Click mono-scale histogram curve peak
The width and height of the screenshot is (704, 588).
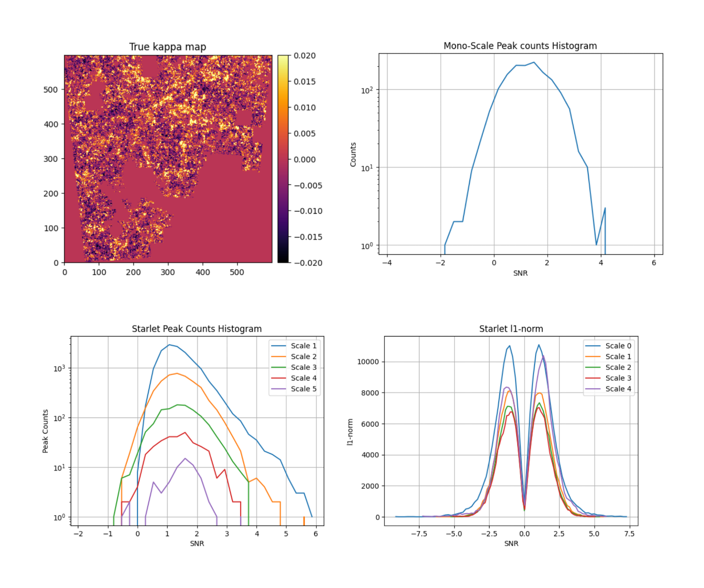tap(534, 62)
